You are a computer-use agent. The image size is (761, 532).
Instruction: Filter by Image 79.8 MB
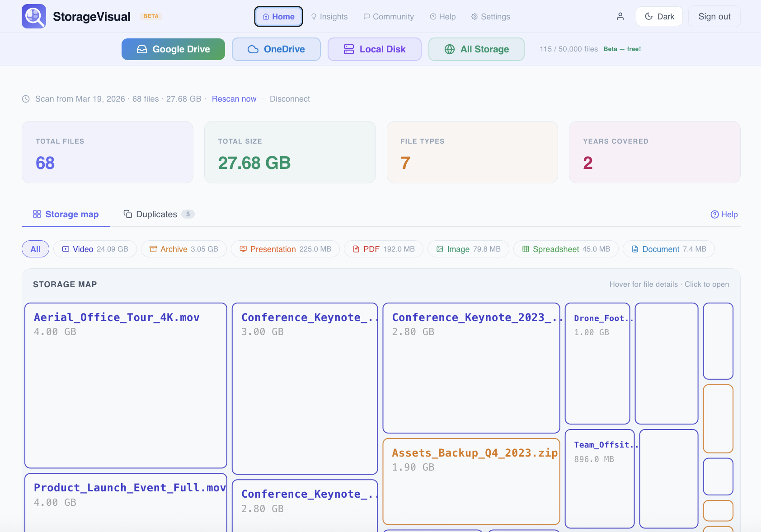coord(468,249)
